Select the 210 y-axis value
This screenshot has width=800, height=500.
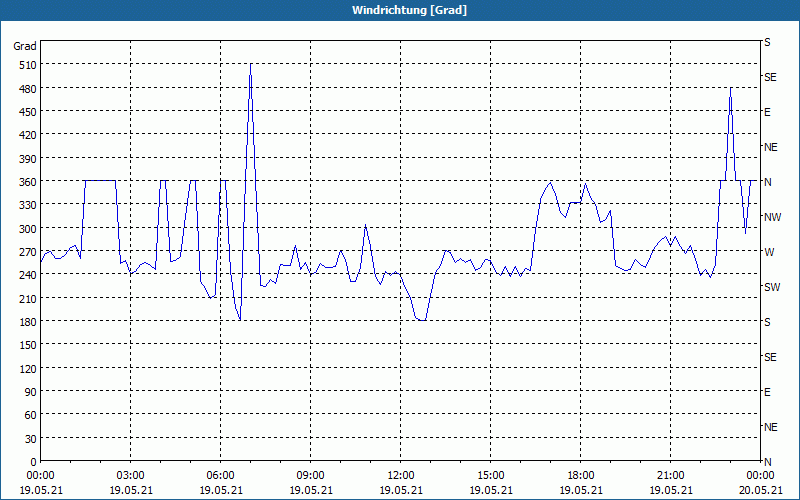pos(29,298)
